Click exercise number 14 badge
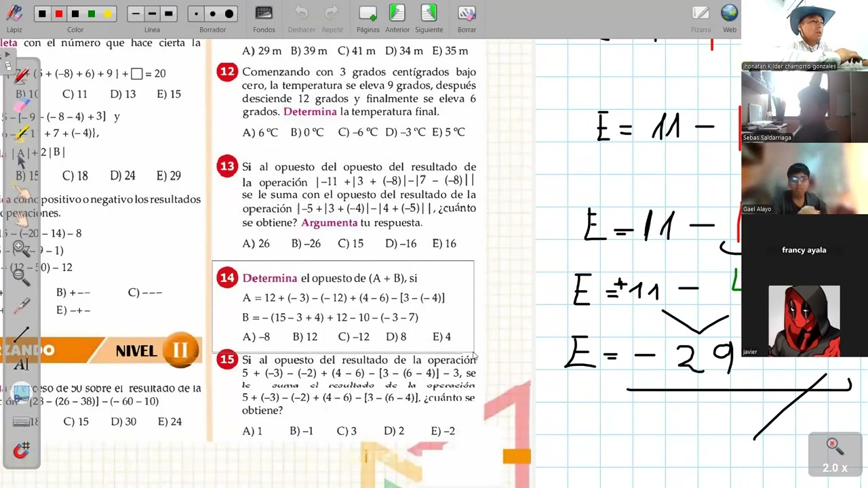The height and width of the screenshot is (488, 868). (x=227, y=278)
